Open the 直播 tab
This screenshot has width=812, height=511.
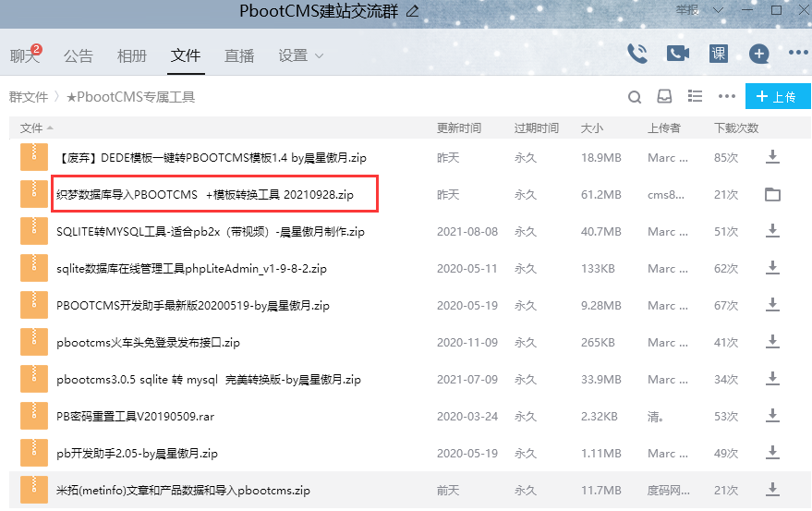[x=239, y=55]
